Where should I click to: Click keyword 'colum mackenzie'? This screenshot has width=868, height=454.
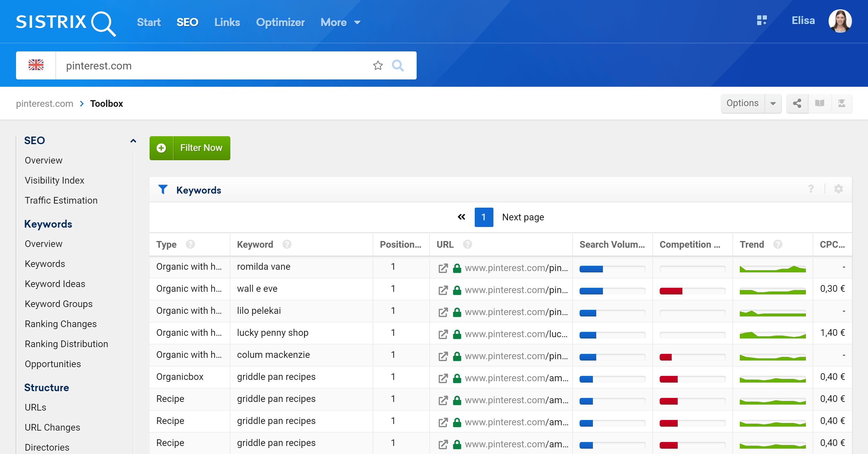[273, 355]
